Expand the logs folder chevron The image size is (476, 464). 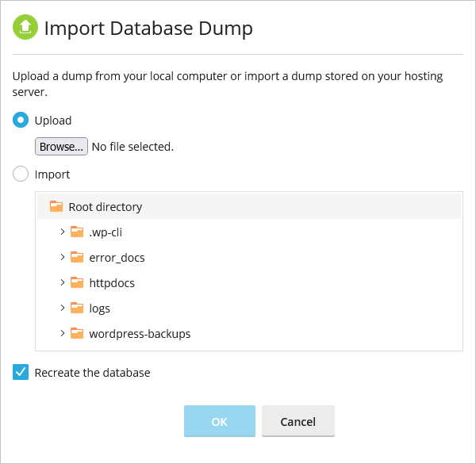[63, 308]
